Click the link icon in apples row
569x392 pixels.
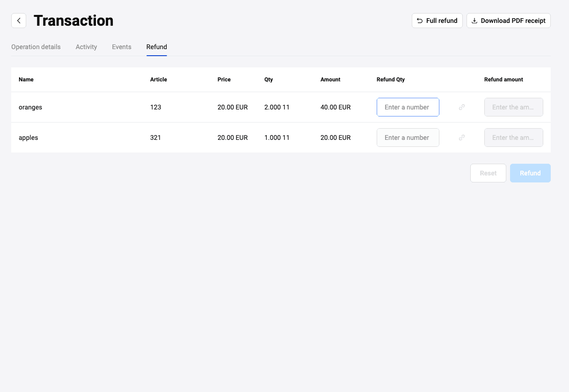point(462,138)
